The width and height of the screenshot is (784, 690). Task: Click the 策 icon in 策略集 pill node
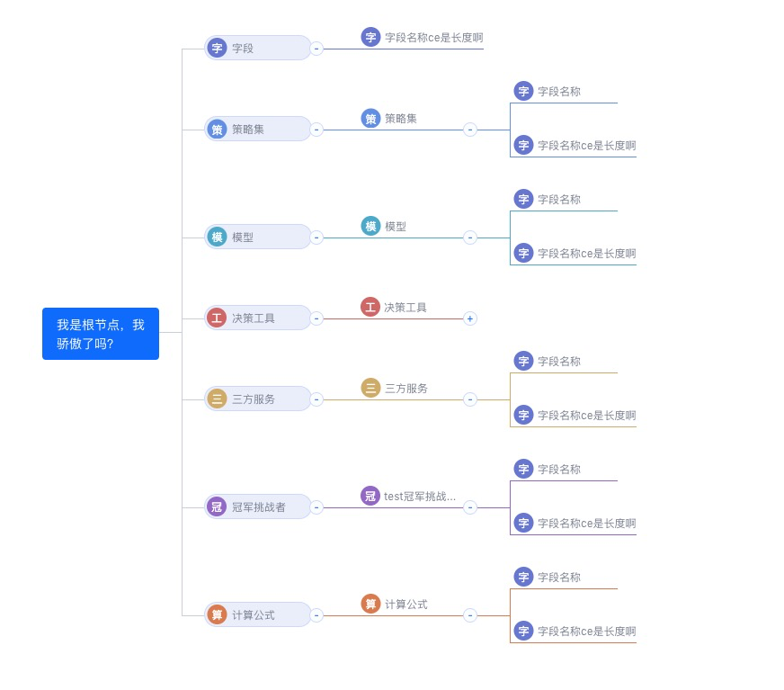click(x=217, y=129)
